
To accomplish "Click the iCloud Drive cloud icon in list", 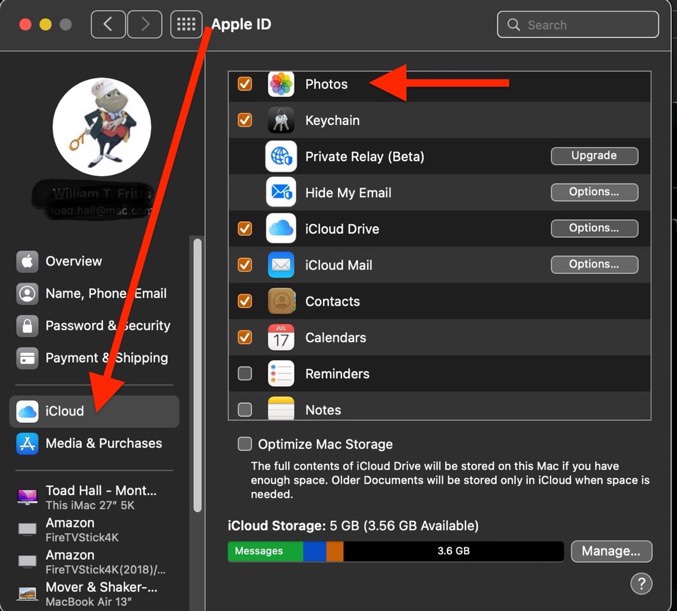I will click(x=281, y=228).
